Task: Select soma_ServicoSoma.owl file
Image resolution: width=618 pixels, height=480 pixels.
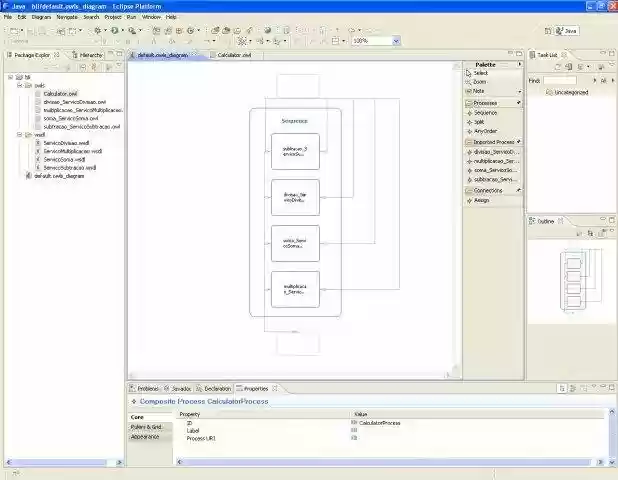Action: (71, 118)
